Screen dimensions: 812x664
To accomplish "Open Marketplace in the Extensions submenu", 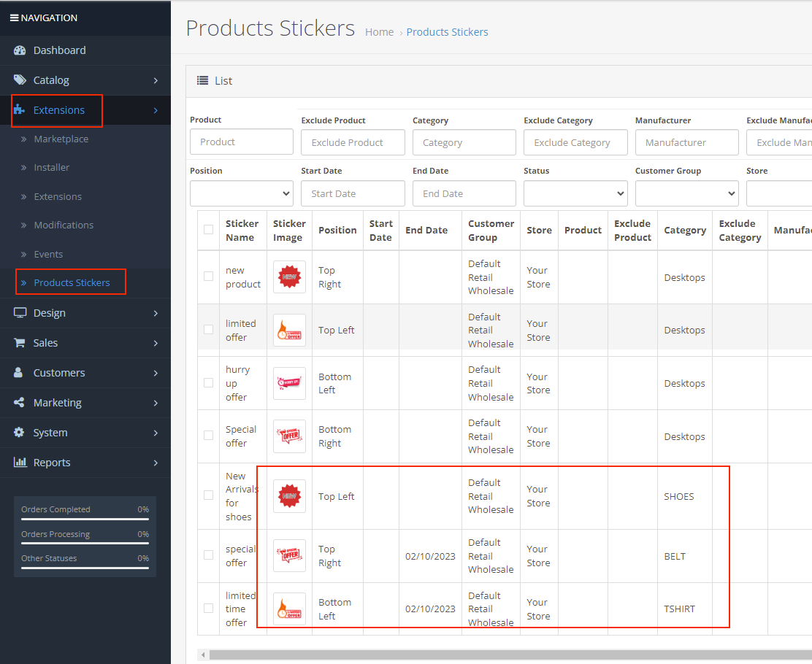I will tap(61, 139).
